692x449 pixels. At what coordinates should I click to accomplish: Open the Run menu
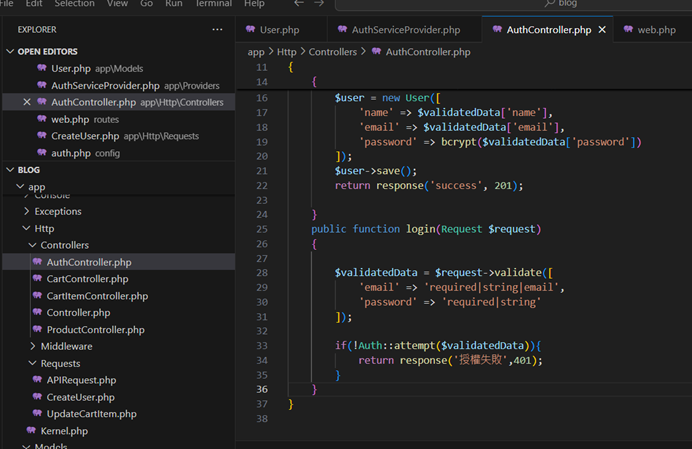tap(174, 4)
